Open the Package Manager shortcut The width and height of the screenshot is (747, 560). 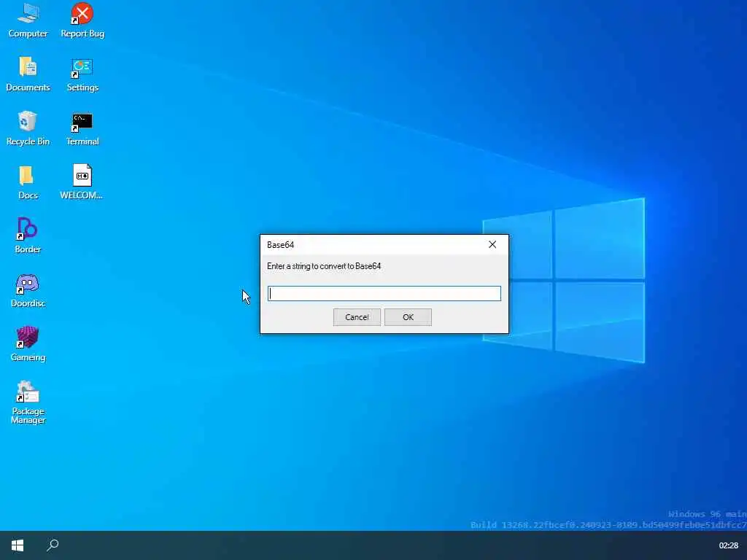28,402
